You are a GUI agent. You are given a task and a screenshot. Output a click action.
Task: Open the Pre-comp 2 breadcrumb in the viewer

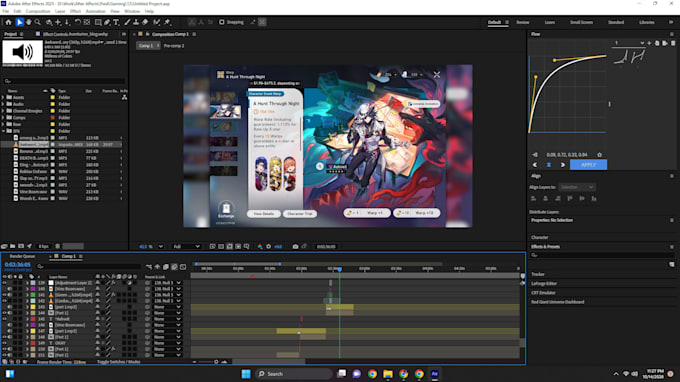click(x=174, y=46)
